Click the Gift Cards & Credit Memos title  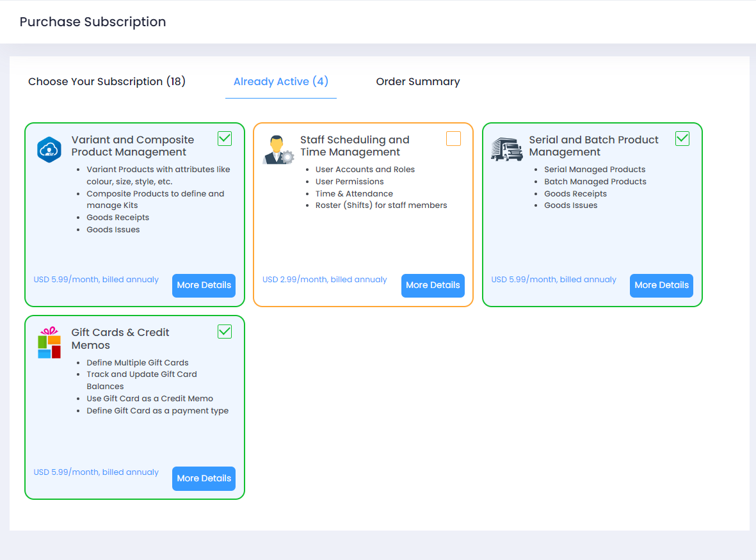click(x=120, y=339)
